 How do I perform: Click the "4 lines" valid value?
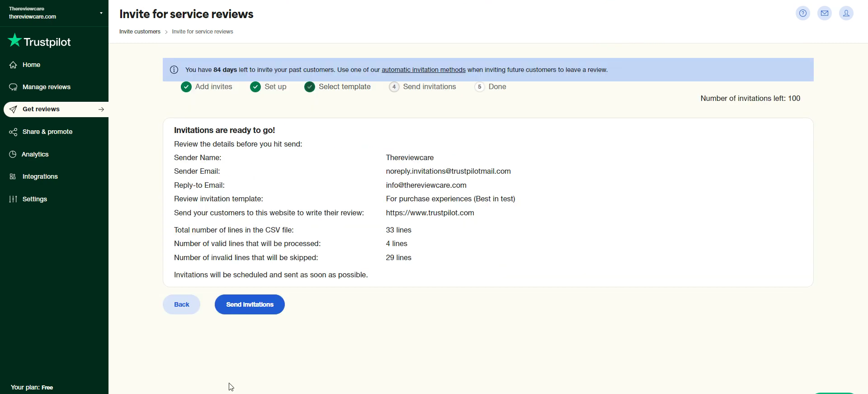coord(396,244)
